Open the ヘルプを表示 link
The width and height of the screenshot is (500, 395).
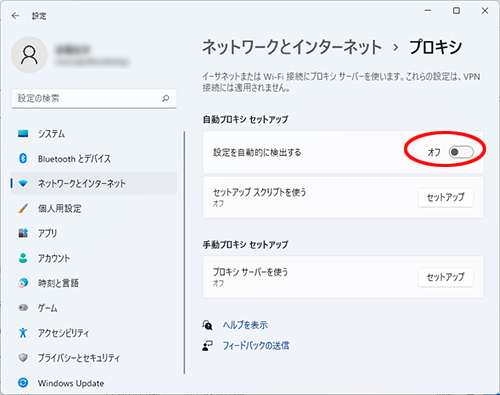tap(245, 325)
